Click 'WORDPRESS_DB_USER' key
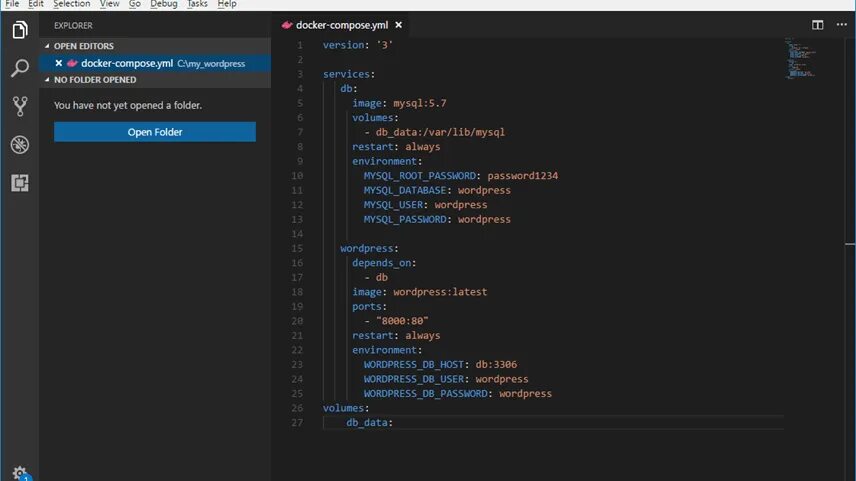The image size is (856, 481). pyautogui.click(x=413, y=379)
